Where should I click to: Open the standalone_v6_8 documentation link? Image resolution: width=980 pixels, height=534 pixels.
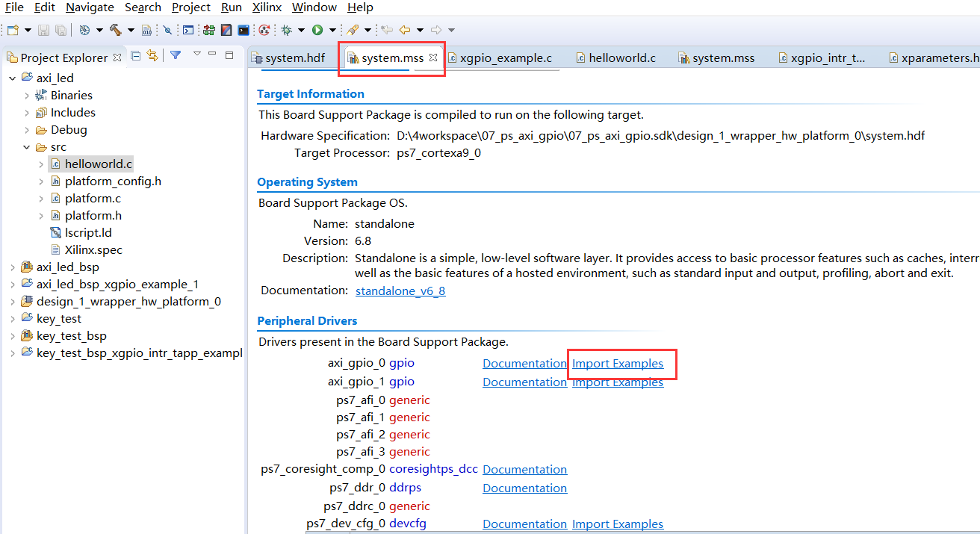400,291
